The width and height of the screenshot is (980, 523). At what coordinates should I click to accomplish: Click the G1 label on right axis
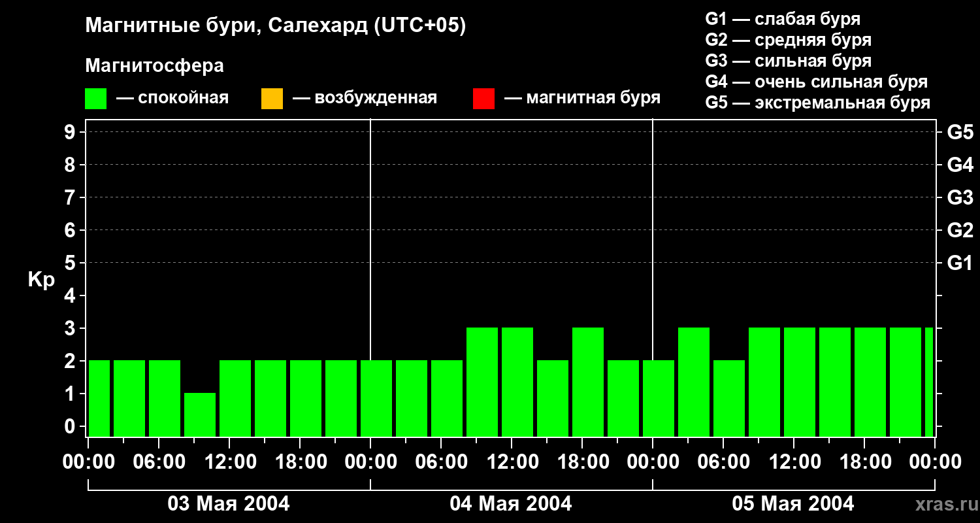click(960, 263)
